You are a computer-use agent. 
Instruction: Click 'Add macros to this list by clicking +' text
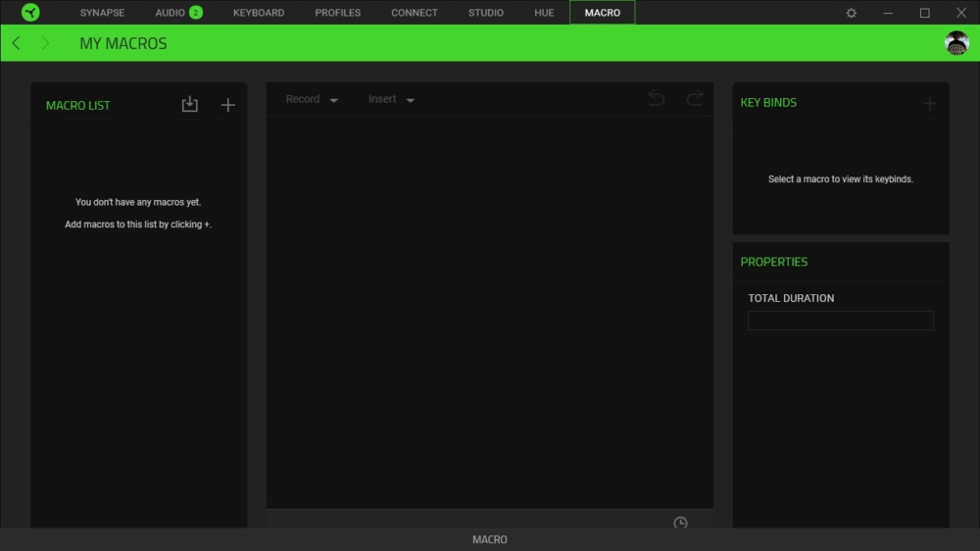coord(138,224)
